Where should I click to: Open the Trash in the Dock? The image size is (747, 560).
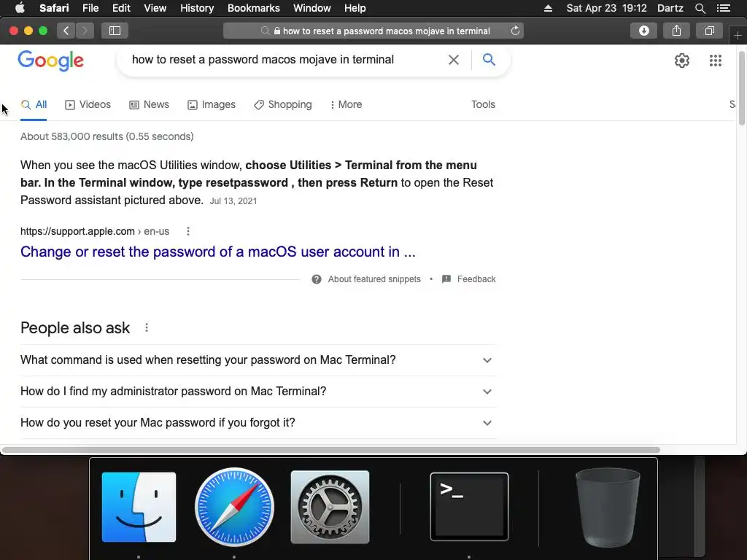[608, 507]
